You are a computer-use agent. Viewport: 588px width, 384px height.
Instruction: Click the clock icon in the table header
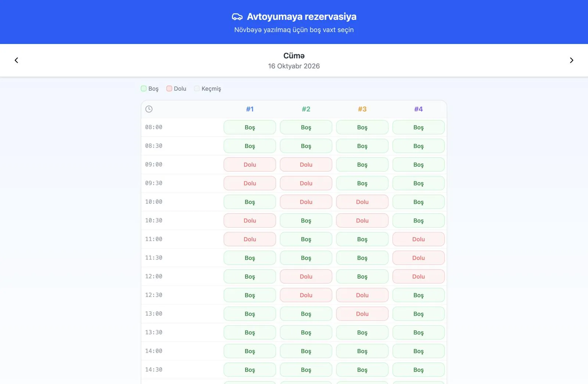pyautogui.click(x=149, y=109)
